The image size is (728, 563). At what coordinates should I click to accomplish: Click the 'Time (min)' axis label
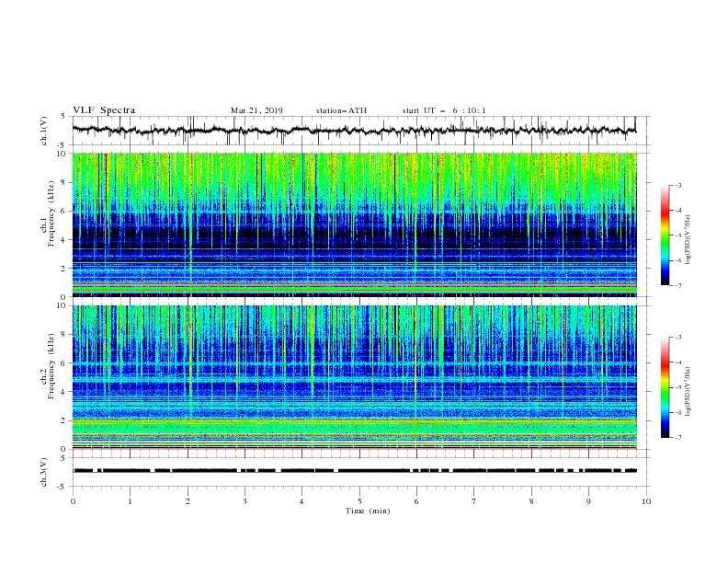click(368, 511)
